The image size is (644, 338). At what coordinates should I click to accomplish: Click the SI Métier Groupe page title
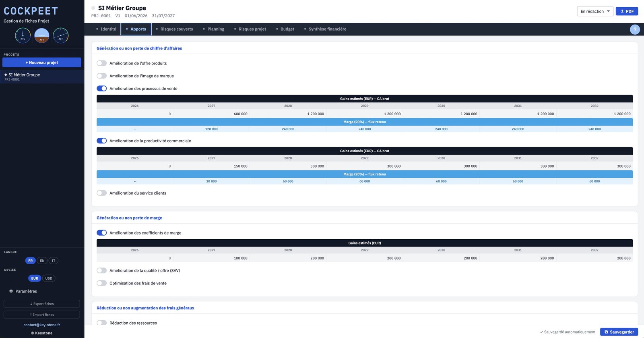[122, 8]
